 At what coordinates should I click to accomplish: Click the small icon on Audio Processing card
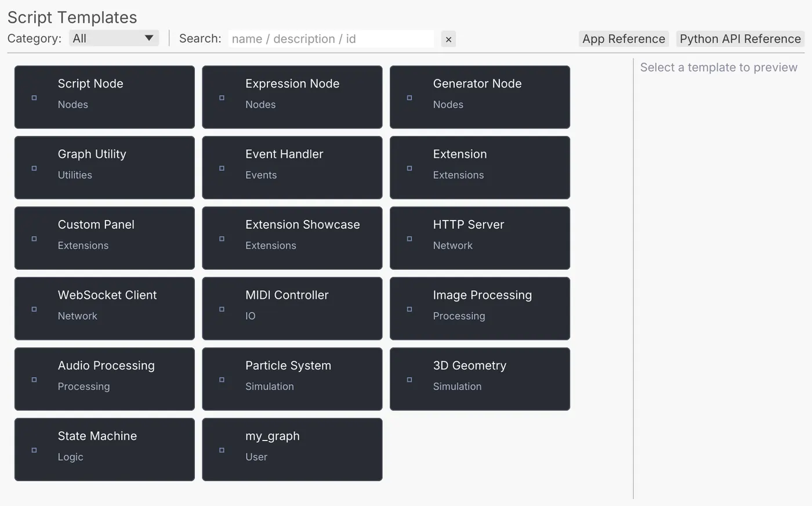pyautogui.click(x=34, y=379)
